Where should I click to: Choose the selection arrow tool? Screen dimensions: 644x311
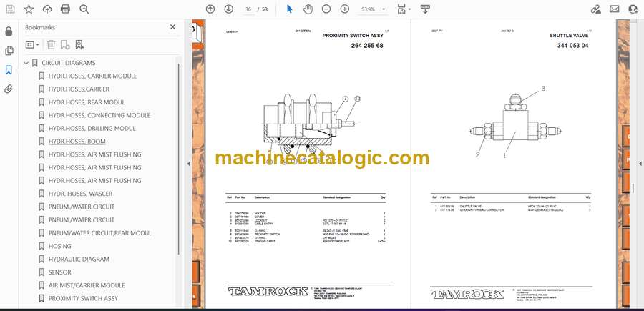click(290, 9)
